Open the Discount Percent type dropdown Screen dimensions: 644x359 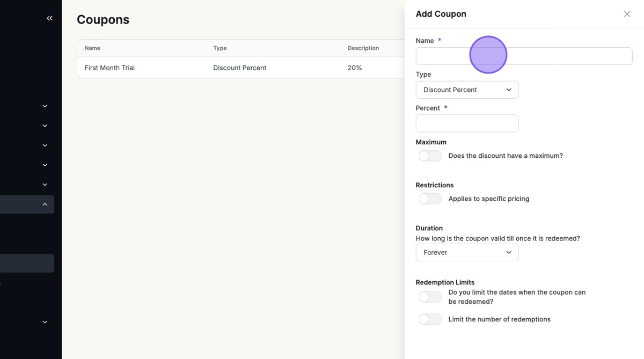[466, 90]
